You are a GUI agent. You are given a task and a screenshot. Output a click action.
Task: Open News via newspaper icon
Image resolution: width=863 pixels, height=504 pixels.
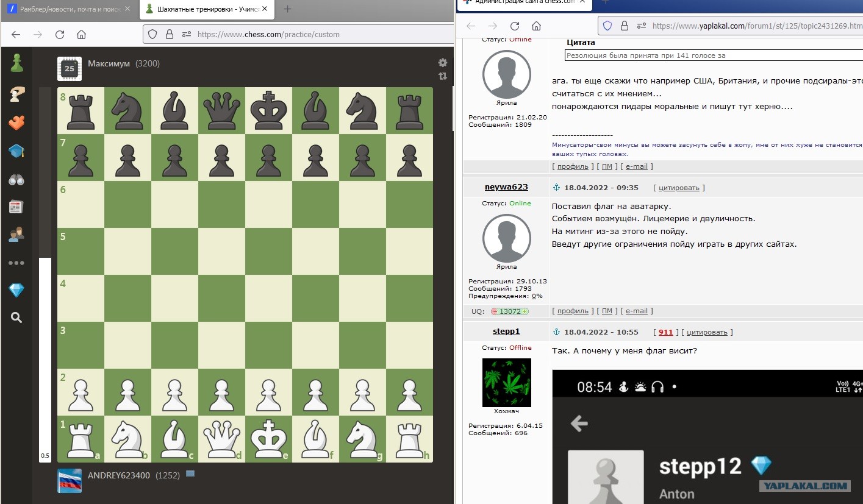click(16, 207)
